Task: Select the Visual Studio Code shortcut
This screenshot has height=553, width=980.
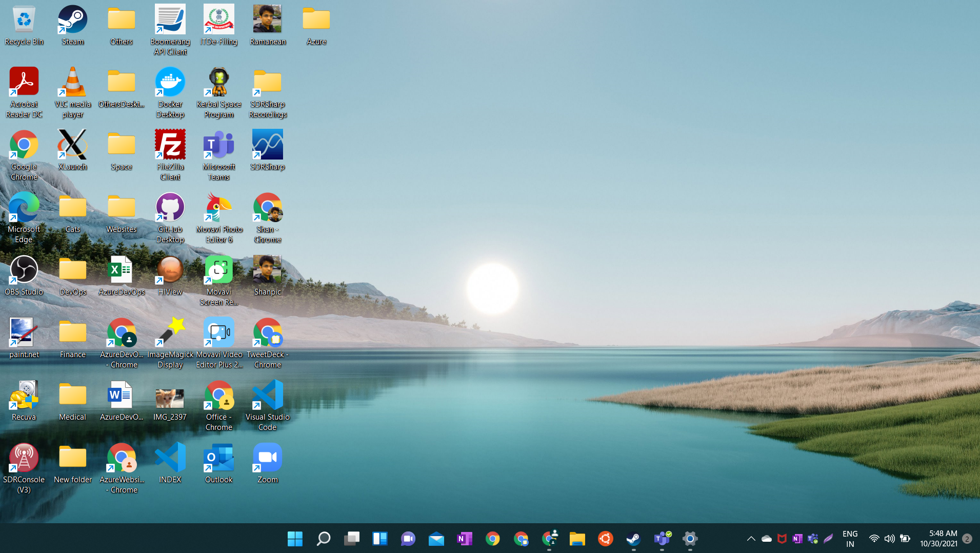Action: coord(268,406)
